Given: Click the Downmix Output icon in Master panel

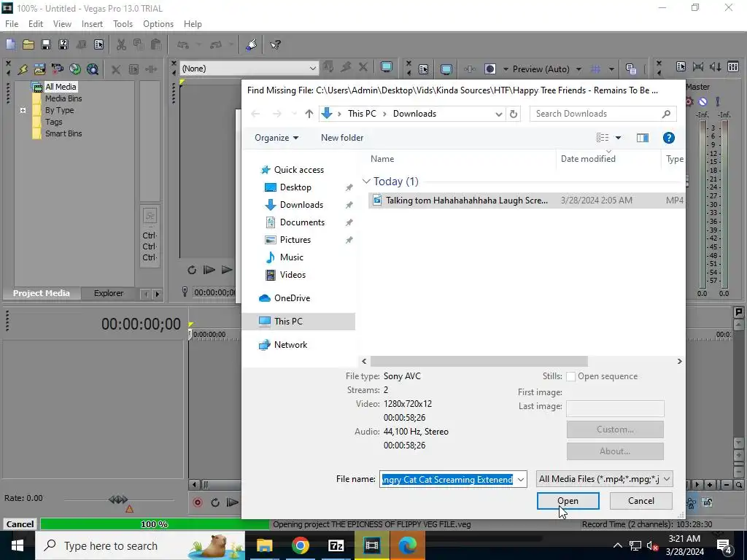Looking at the screenshot, I should (698, 67).
